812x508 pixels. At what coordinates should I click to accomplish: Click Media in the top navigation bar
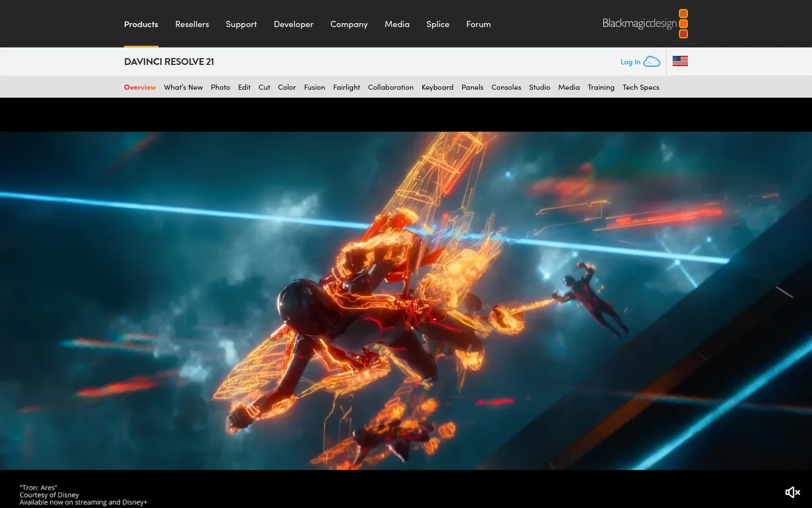[397, 24]
